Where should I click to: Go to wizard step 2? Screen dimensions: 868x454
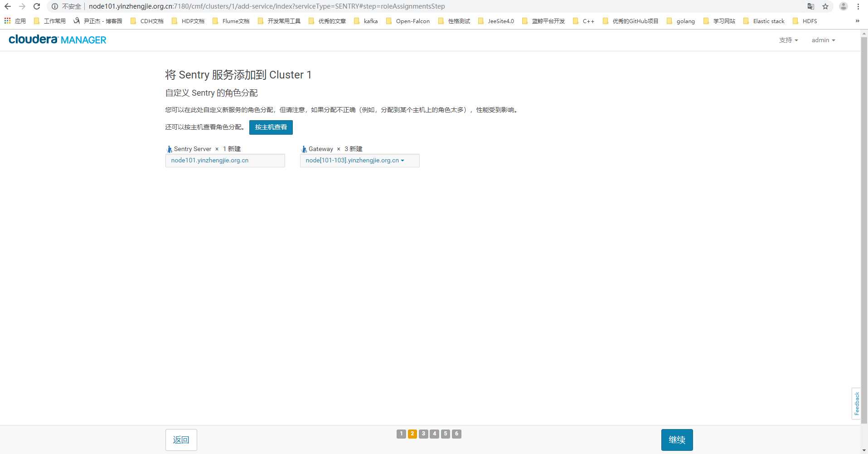pos(412,434)
